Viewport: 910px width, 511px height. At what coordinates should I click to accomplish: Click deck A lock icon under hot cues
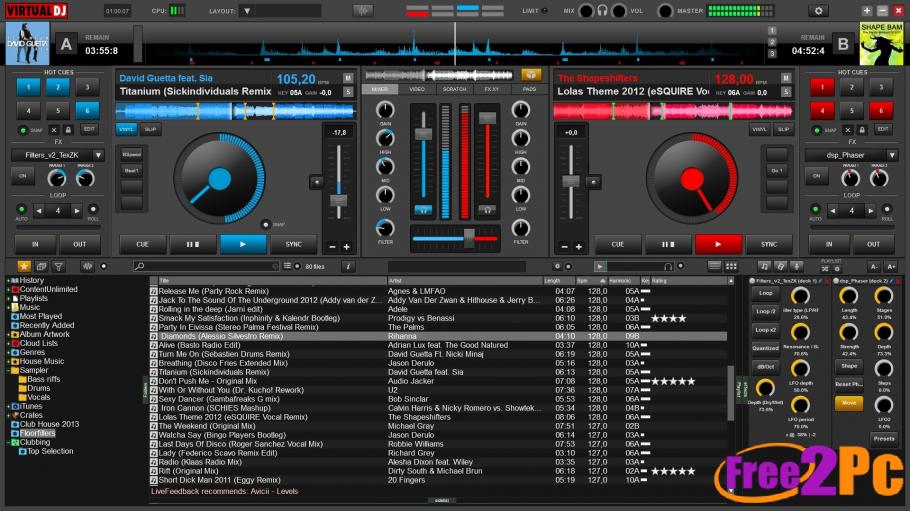point(68,129)
